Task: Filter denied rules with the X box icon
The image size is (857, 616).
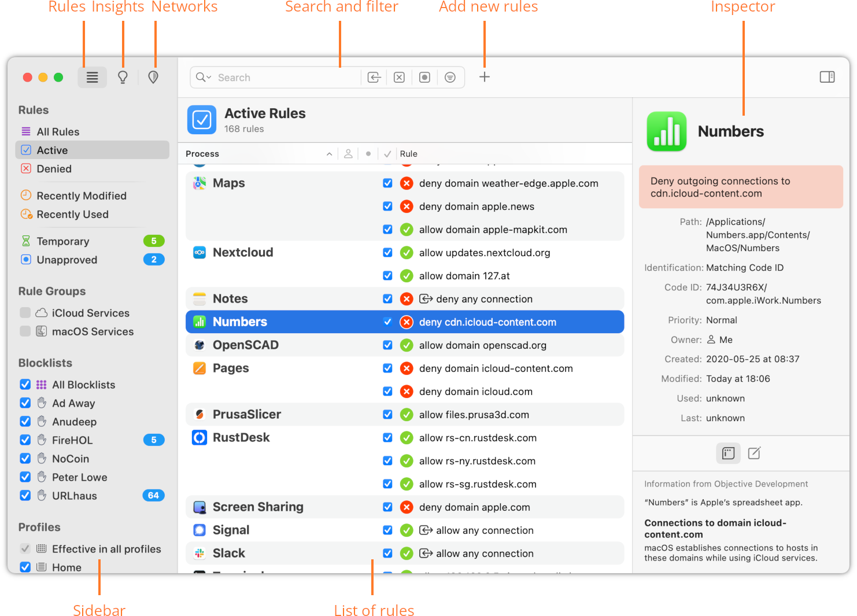Action: pos(399,78)
